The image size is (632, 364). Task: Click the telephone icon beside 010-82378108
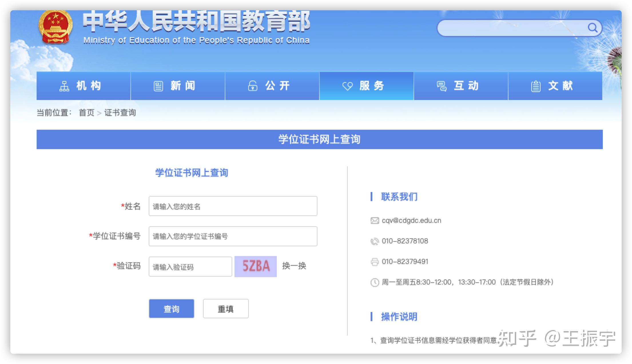point(375,241)
